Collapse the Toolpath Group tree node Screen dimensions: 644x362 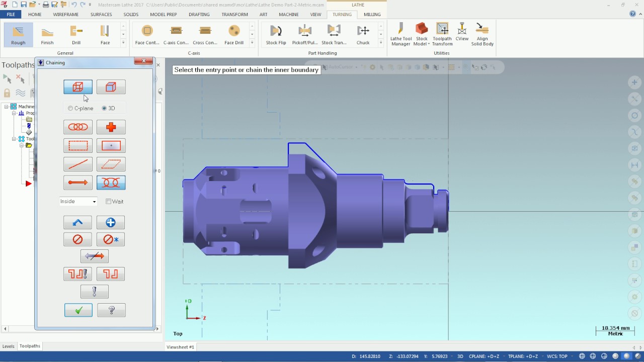14,139
